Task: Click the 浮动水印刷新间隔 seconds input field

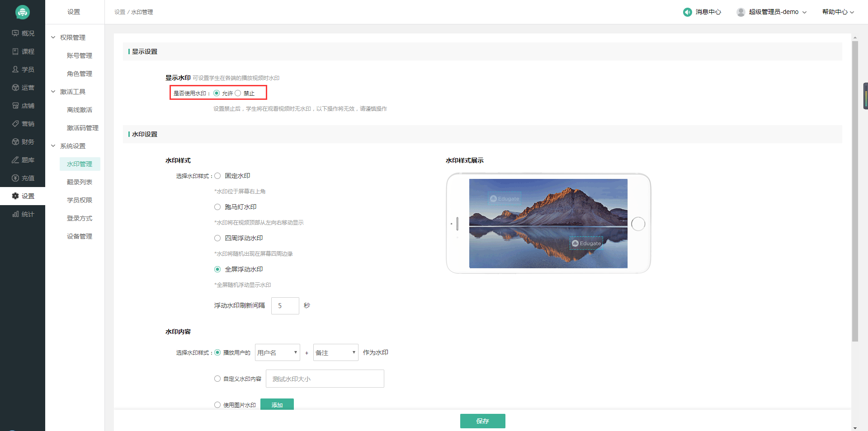Action: (x=285, y=306)
